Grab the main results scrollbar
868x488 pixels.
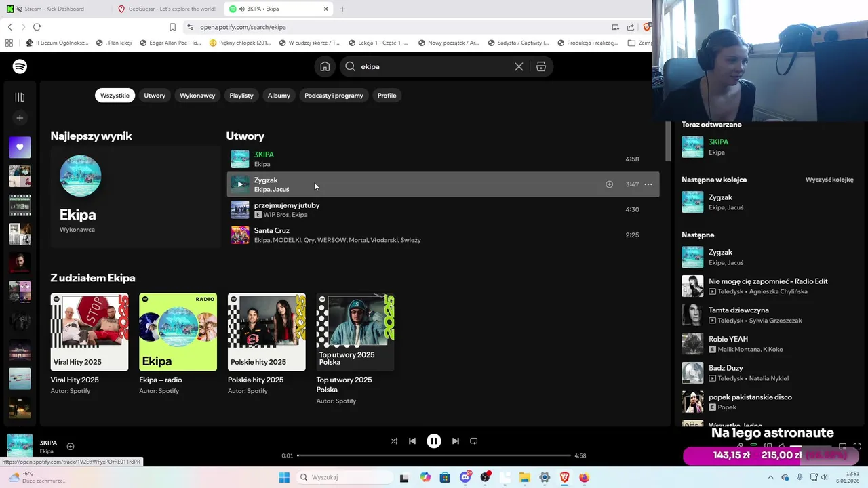667,141
